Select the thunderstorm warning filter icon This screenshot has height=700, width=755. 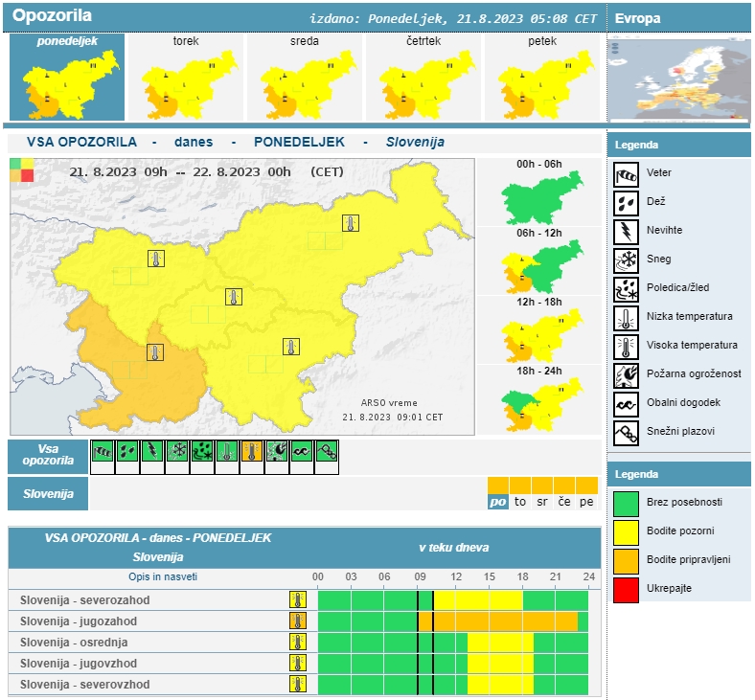pyautogui.click(x=152, y=452)
